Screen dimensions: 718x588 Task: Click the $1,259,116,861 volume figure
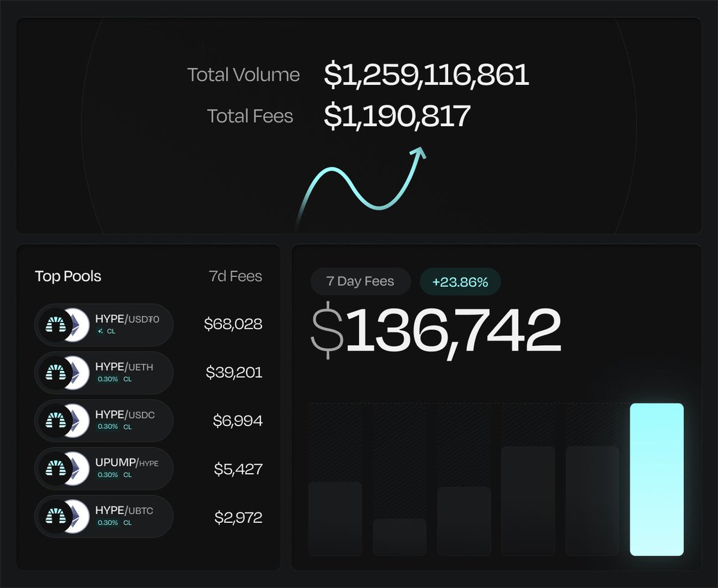[x=427, y=75]
